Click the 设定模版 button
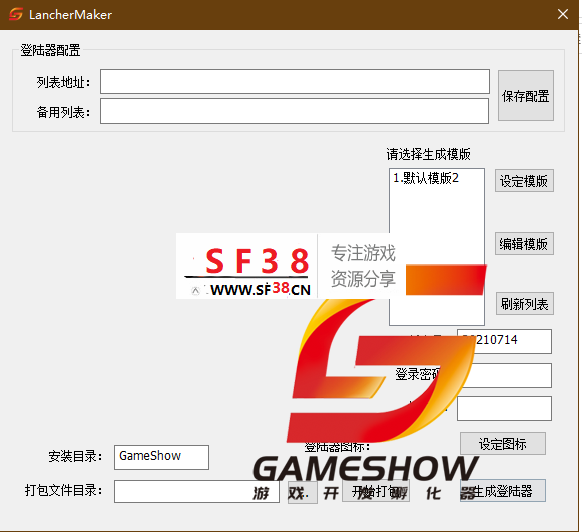 (x=524, y=181)
